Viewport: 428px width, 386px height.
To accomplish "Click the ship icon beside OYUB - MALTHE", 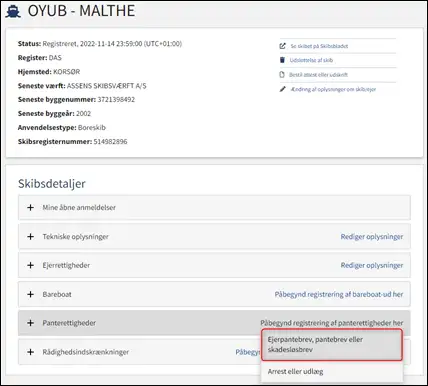I will pyautogui.click(x=13, y=11).
